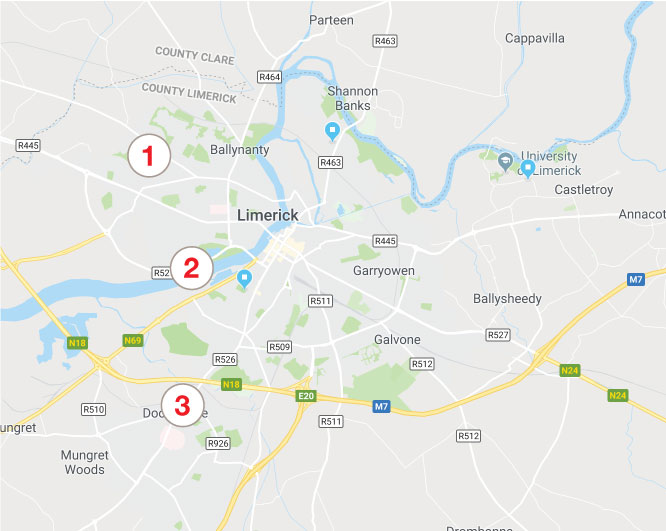The image size is (666, 531).
Task: Click the R464 road shield
Action: (x=270, y=77)
